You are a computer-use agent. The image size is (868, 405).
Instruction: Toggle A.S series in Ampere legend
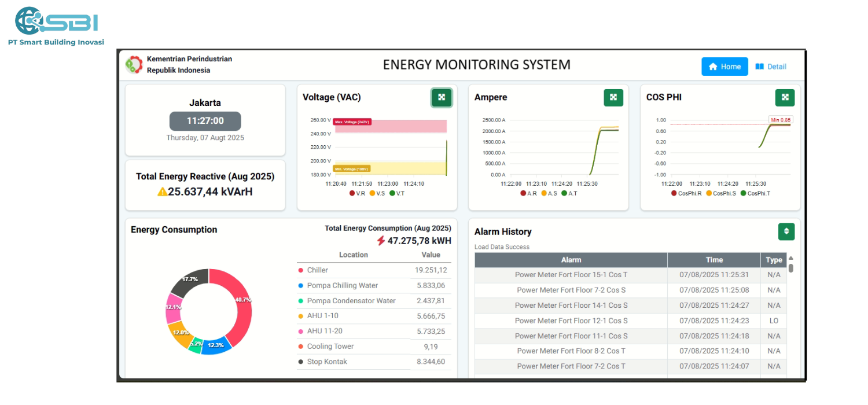551,193
